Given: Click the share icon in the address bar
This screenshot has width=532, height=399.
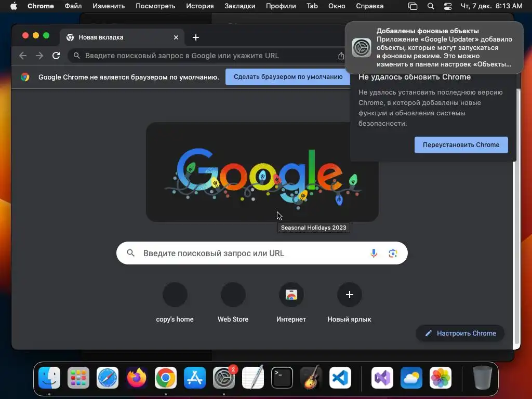Looking at the screenshot, I should pyautogui.click(x=341, y=56).
